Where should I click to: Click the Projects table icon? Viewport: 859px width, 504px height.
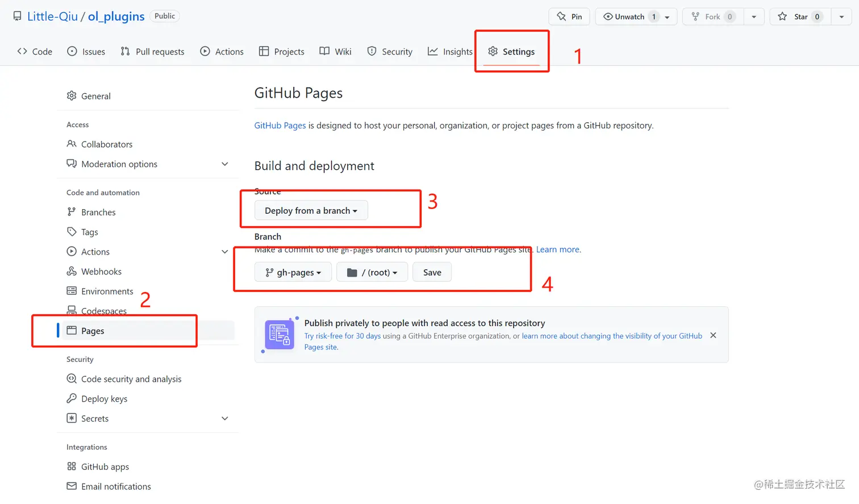264,51
